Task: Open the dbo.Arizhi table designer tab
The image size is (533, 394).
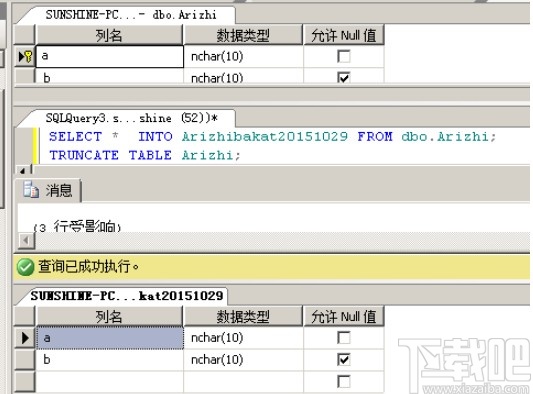Action: point(131,15)
